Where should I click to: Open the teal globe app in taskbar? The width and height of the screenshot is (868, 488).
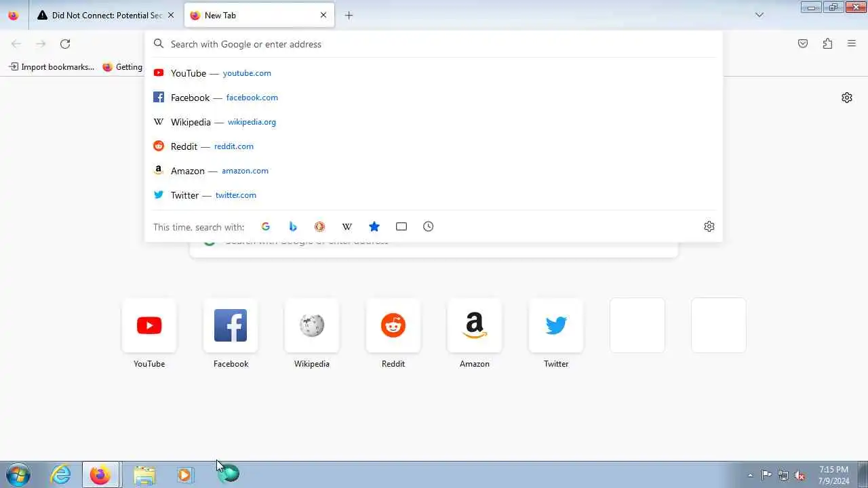(229, 474)
